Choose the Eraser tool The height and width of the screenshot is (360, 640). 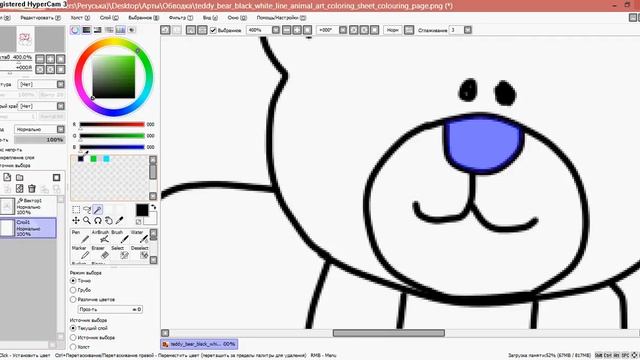(x=101, y=252)
